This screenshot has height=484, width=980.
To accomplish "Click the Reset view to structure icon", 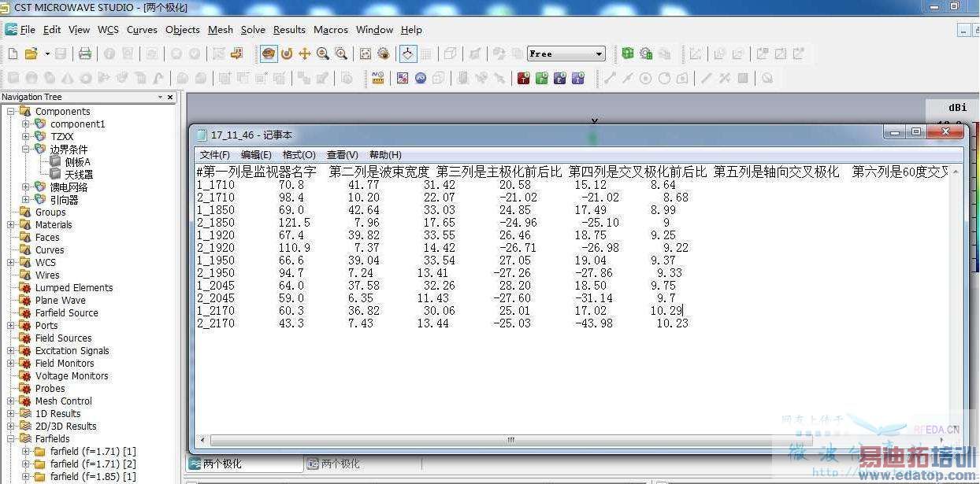I will [x=366, y=54].
